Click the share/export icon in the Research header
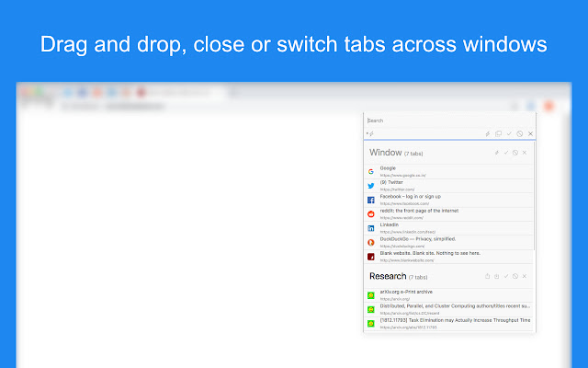 coord(488,276)
